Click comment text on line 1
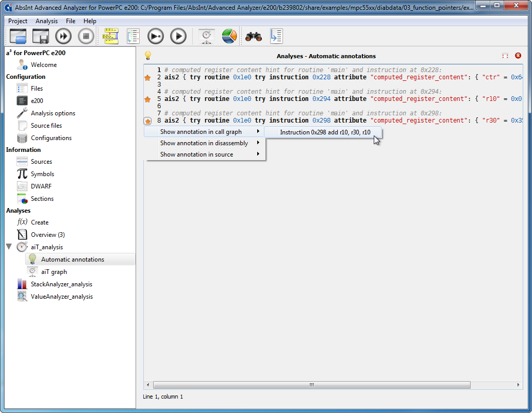 click(303, 70)
